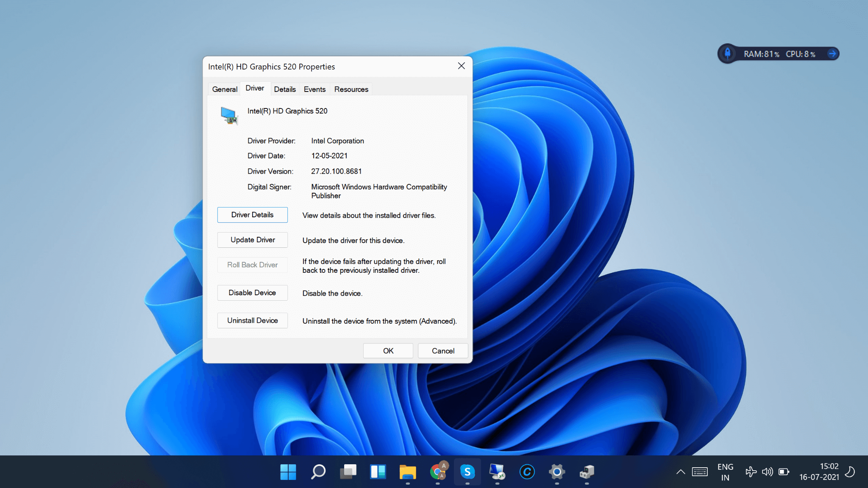Click the Update Driver button
The image size is (868, 488).
coord(253,240)
